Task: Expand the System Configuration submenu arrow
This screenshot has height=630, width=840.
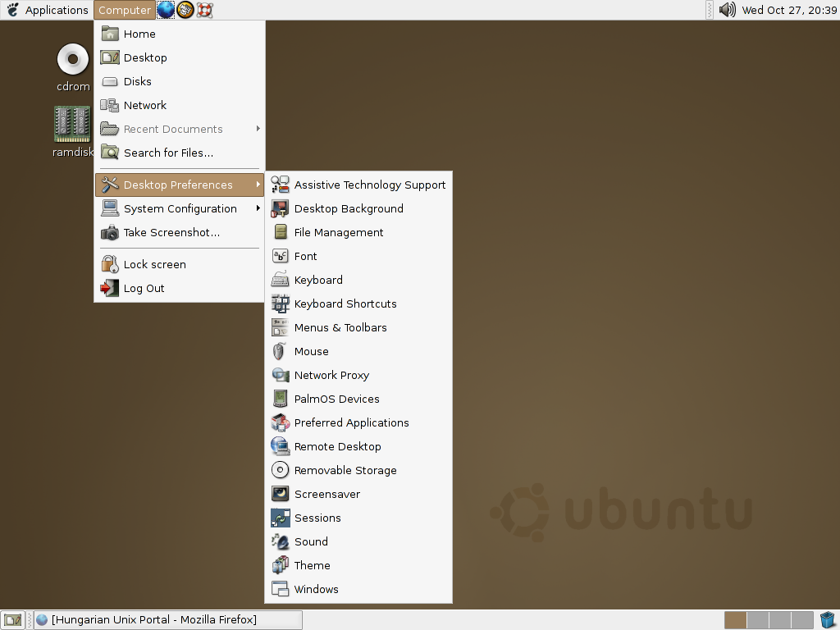Action: tap(258, 208)
